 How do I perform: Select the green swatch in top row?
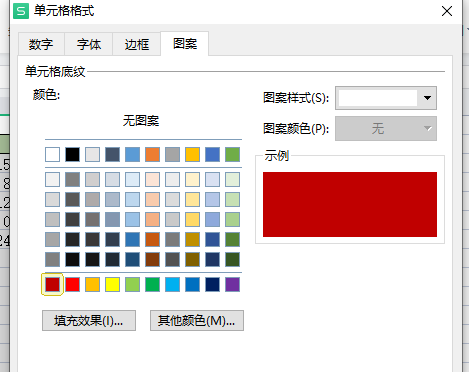tap(232, 155)
